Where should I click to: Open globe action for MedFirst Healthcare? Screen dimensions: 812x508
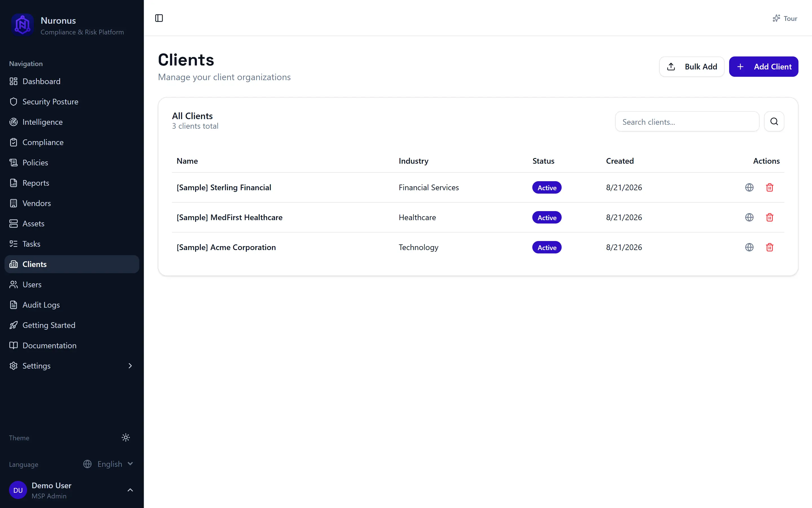749,217
